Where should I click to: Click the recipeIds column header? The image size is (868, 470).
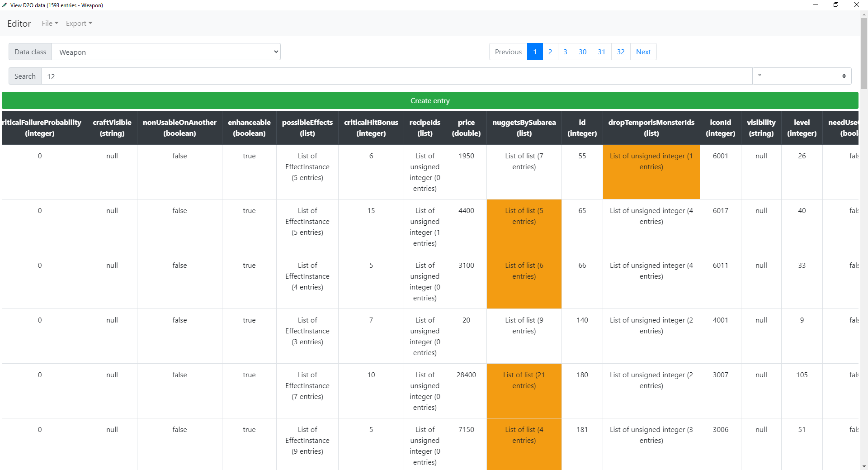coord(425,128)
